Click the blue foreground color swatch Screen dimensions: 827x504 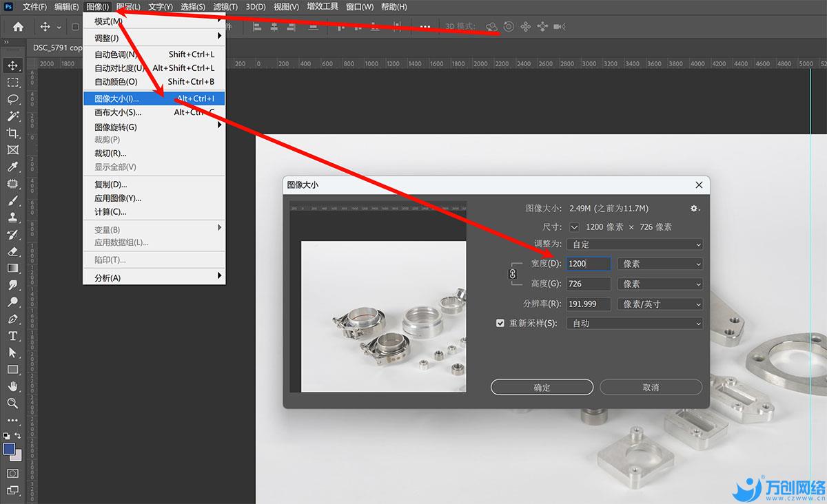pos(9,449)
